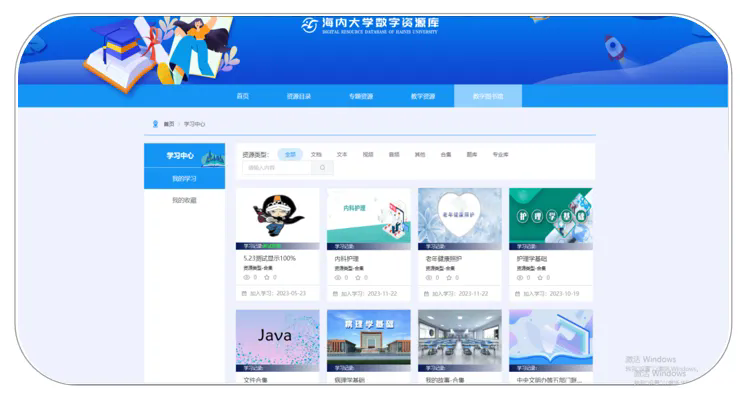Click the star favorite icon on 护理学基础 card

point(540,278)
